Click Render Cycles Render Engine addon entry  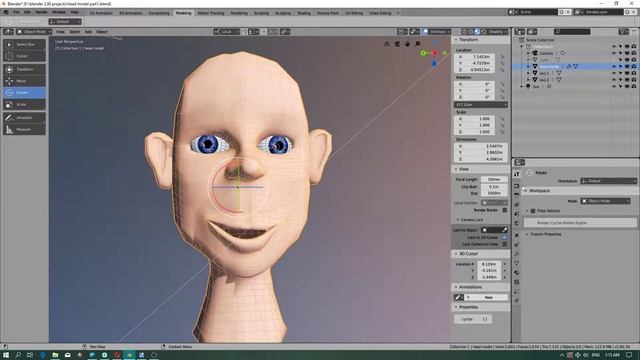(580, 223)
